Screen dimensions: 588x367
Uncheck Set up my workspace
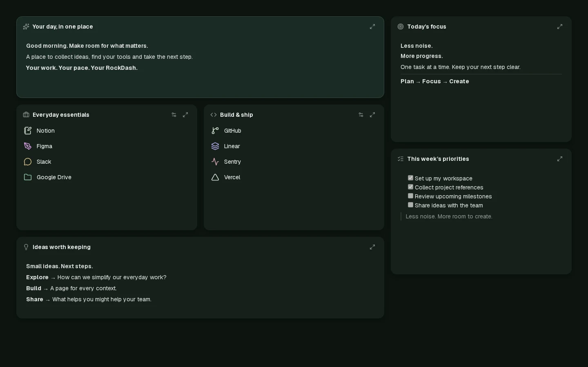[410, 178]
